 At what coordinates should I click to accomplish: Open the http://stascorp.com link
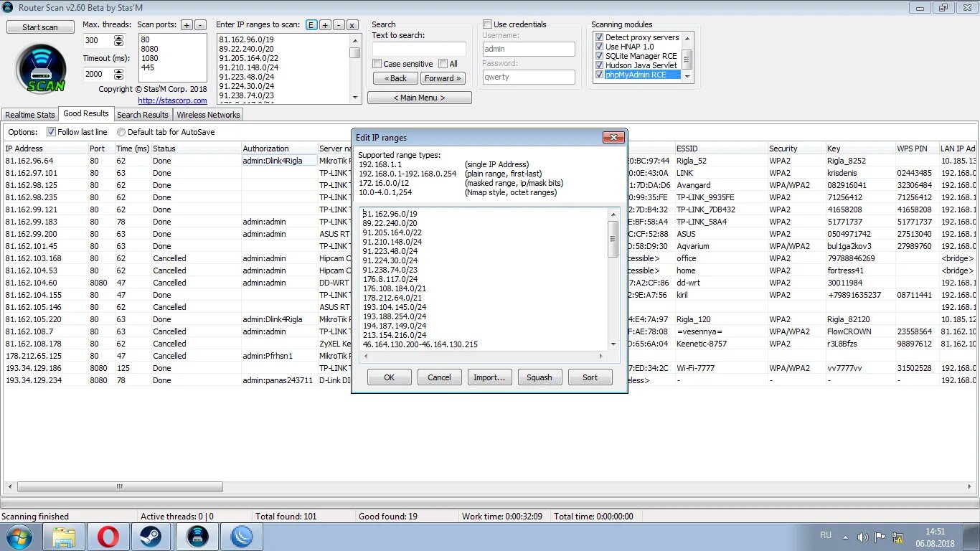click(172, 100)
